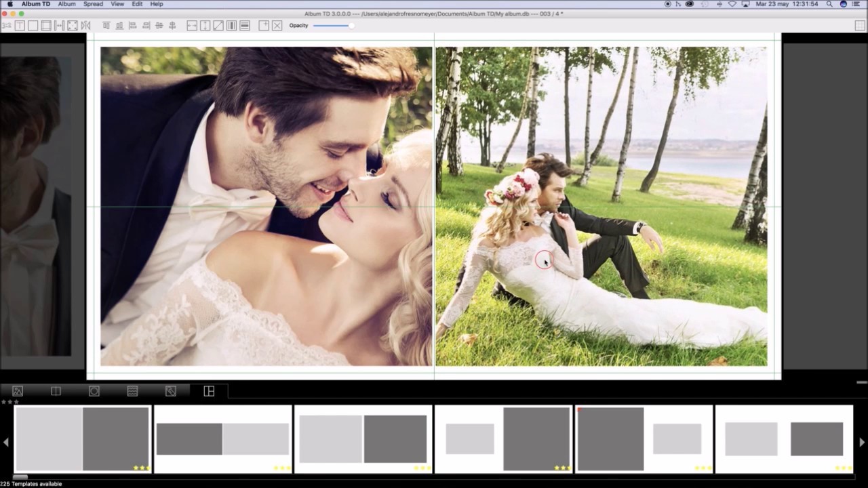The image size is (868, 488).
Task: Click the add new frame icon
Action: tap(264, 26)
